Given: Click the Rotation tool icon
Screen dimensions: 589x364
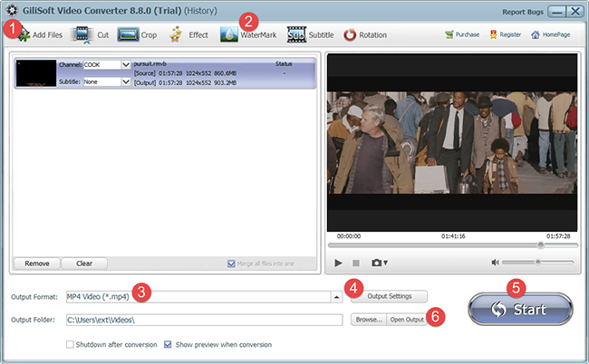Looking at the screenshot, I should click(x=350, y=35).
